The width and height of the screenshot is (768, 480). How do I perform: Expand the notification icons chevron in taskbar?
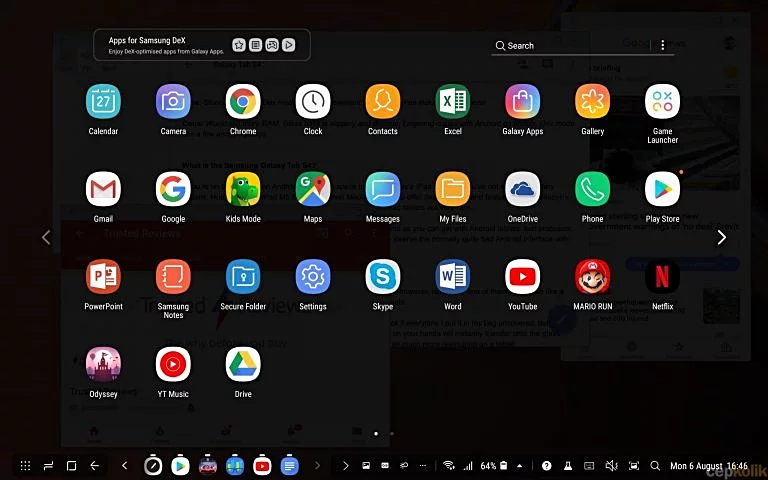(345, 466)
